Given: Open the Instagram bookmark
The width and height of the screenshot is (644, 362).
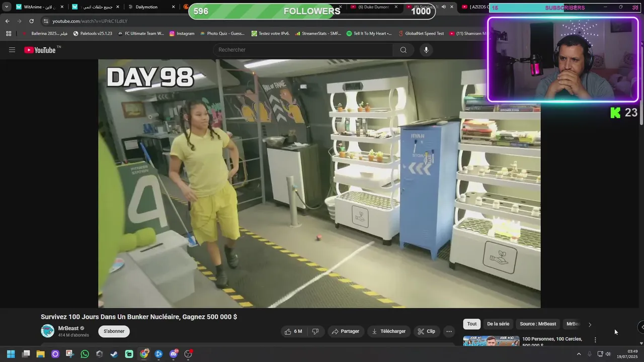Looking at the screenshot, I should coord(182,33).
